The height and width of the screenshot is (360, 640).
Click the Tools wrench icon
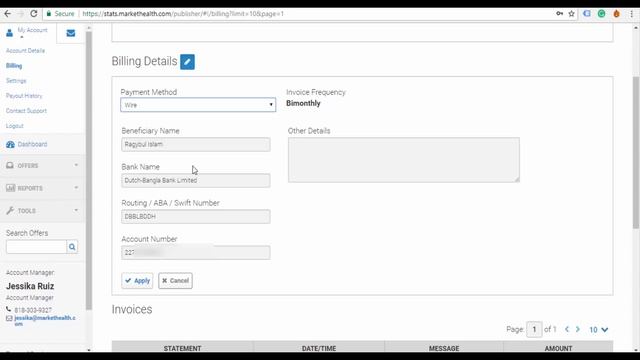tap(10, 211)
